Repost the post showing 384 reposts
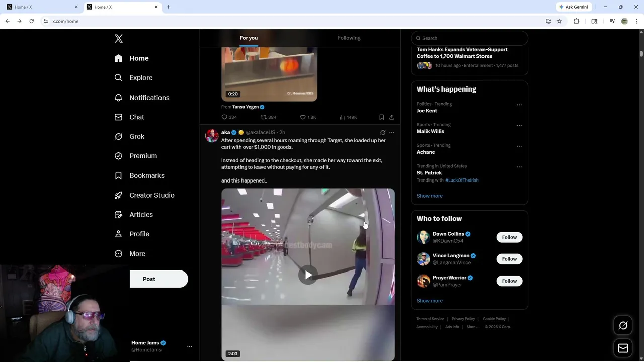 pos(268,117)
